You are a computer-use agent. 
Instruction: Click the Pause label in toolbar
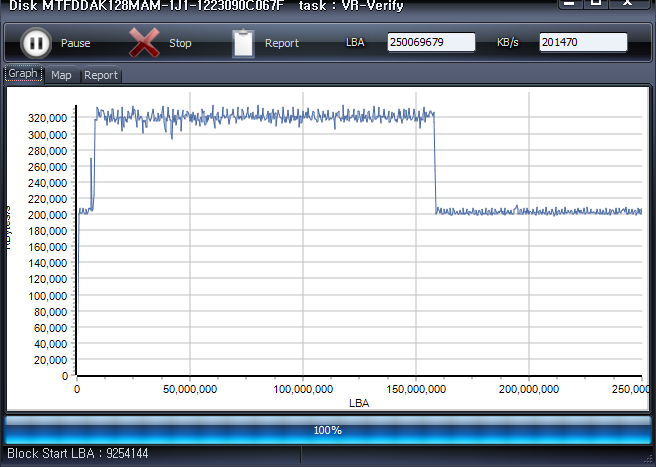click(x=75, y=43)
